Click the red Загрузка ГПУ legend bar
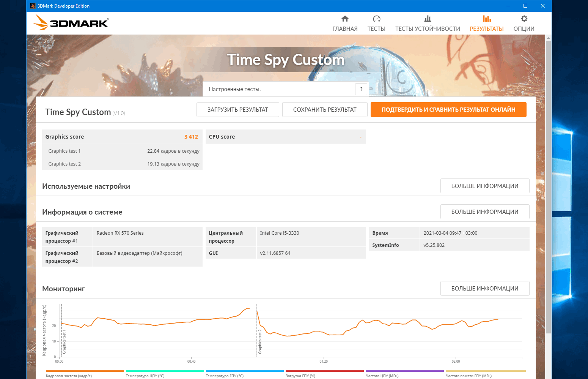The image size is (588, 379). click(x=325, y=371)
